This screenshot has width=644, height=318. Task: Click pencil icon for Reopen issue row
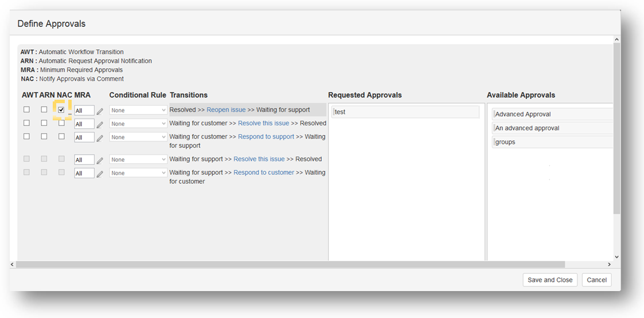(100, 111)
